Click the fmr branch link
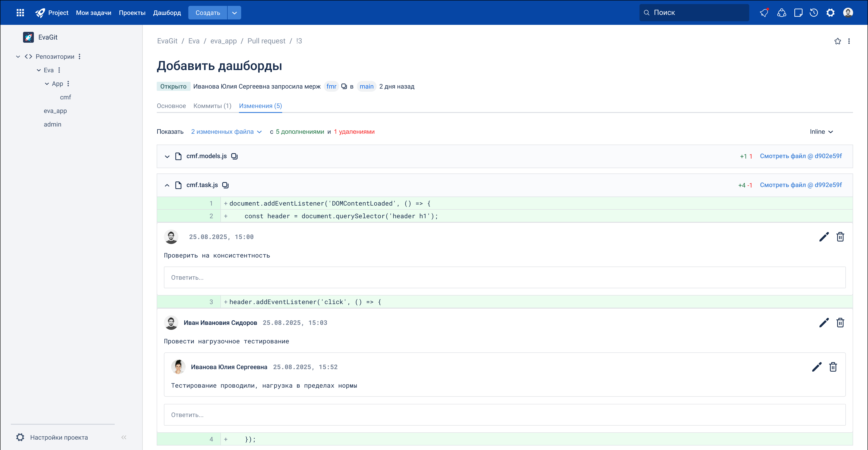This screenshot has width=868, height=450. click(331, 86)
